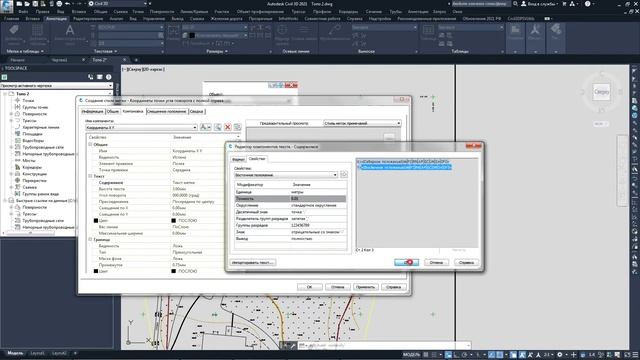Toggle the МОДЕЛЬ space button in the status bar
Image resolution: width=640 pixels, height=360 pixels.
click(x=411, y=355)
